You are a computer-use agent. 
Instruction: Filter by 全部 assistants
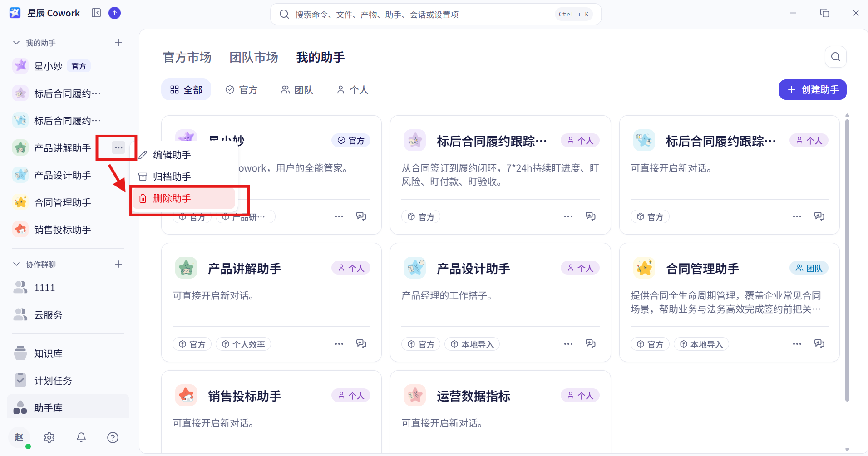tap(186, 90)
